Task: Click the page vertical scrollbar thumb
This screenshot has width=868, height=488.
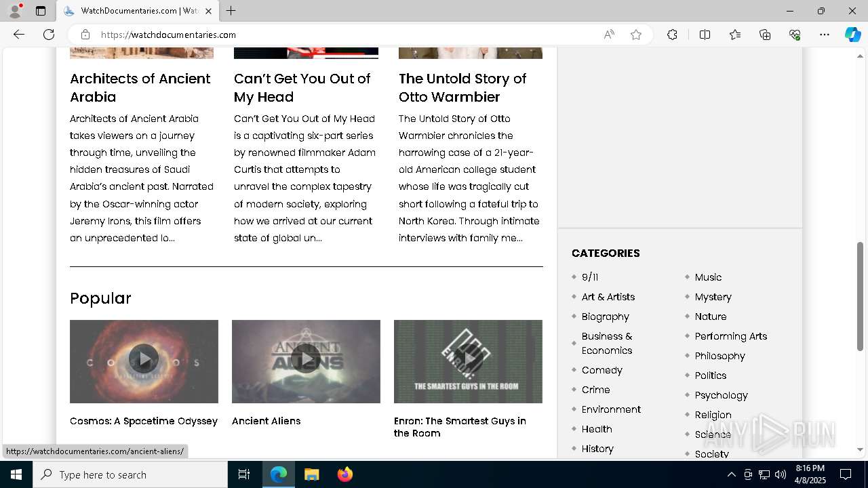Action: pyautogui.click(x=861, y=296)
